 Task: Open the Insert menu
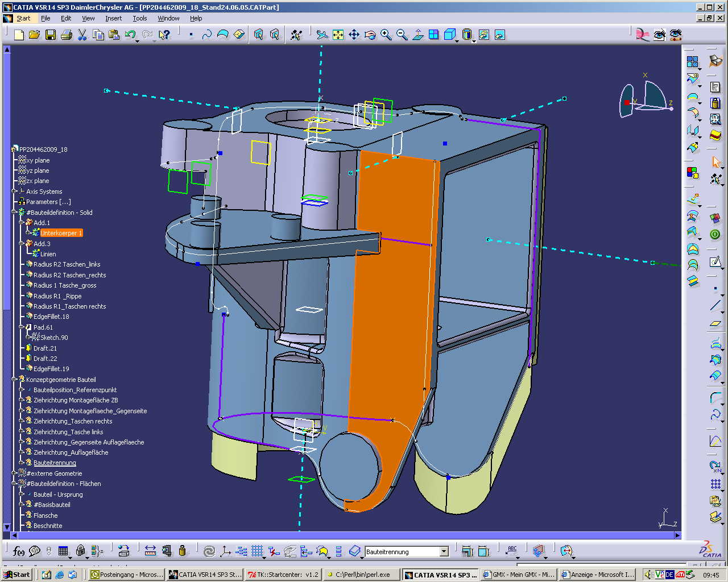click(x=113, y=18)
